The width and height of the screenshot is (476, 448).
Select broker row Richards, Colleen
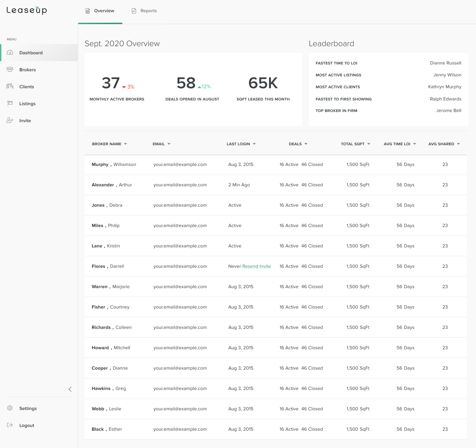(276, 328)
